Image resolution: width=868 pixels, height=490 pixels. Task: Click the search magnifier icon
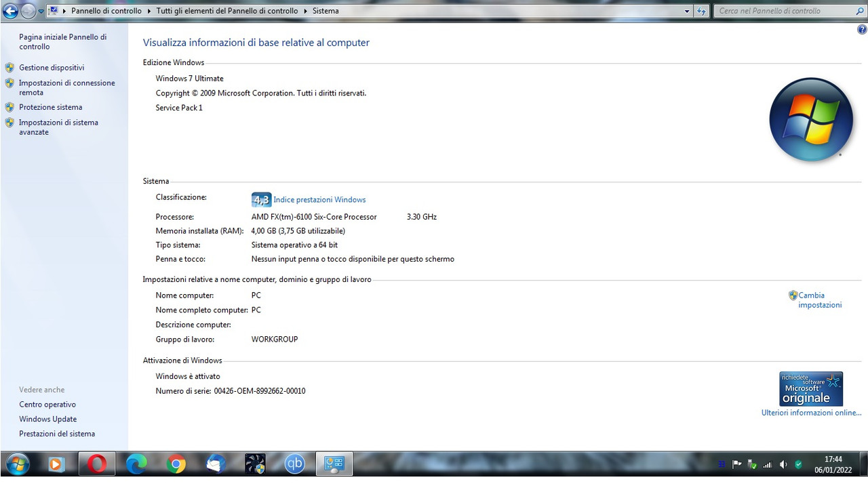tap(859, 11)
